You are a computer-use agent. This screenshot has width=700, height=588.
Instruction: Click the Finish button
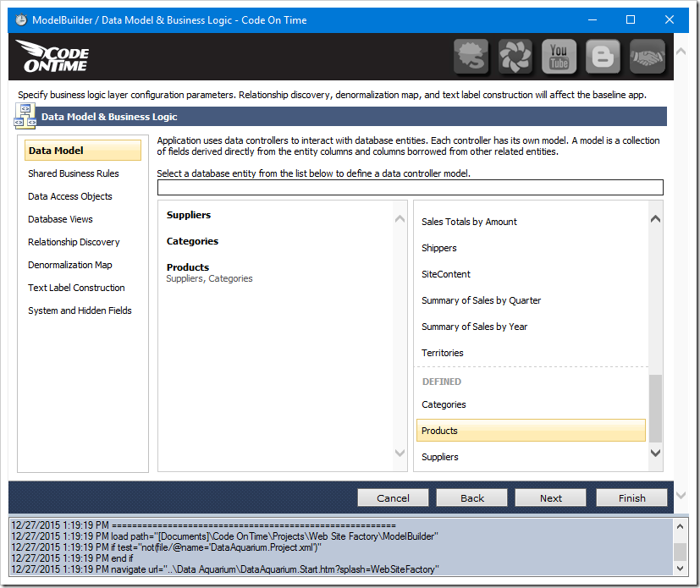tap(631, 497)
